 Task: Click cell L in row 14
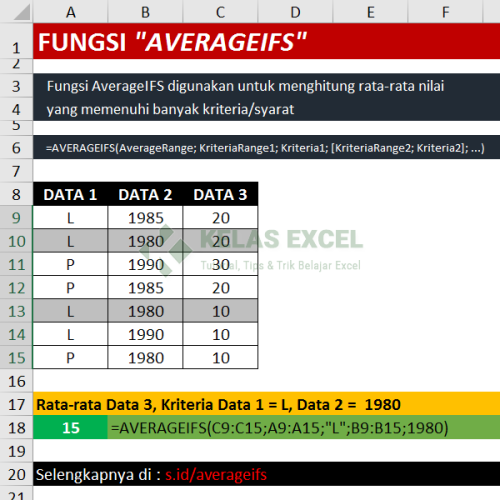pos(70,334)
